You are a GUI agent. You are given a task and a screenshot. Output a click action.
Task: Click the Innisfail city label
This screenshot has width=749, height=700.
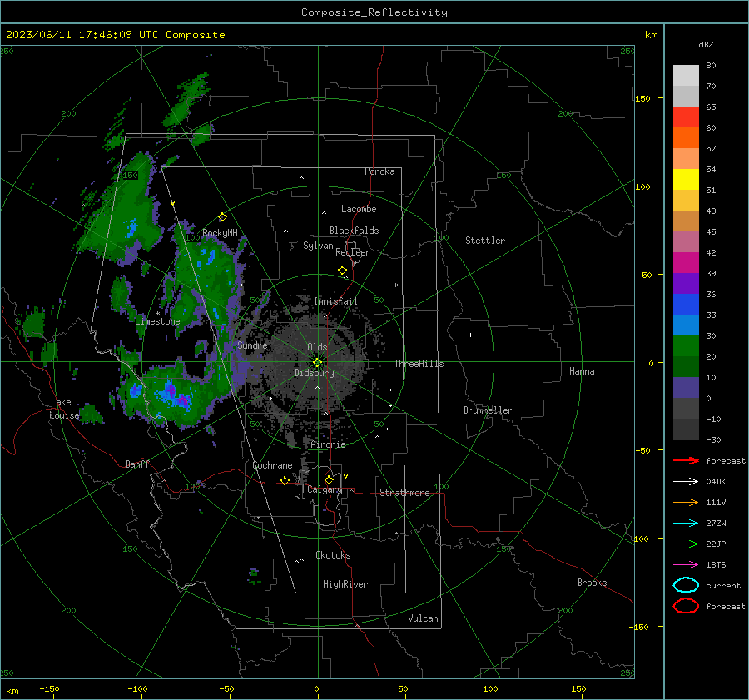click(335, 301)
